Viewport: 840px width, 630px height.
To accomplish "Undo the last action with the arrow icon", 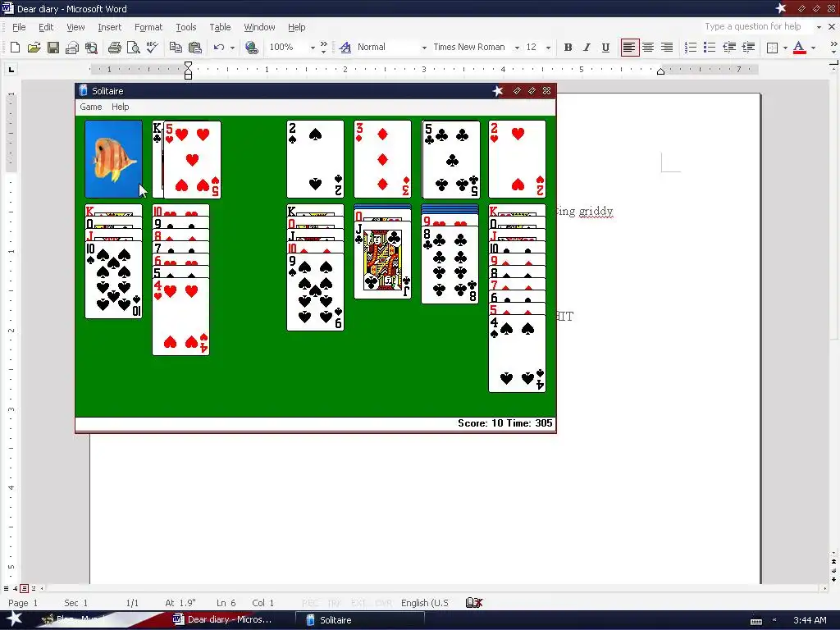I will click(x=218, y=48).
